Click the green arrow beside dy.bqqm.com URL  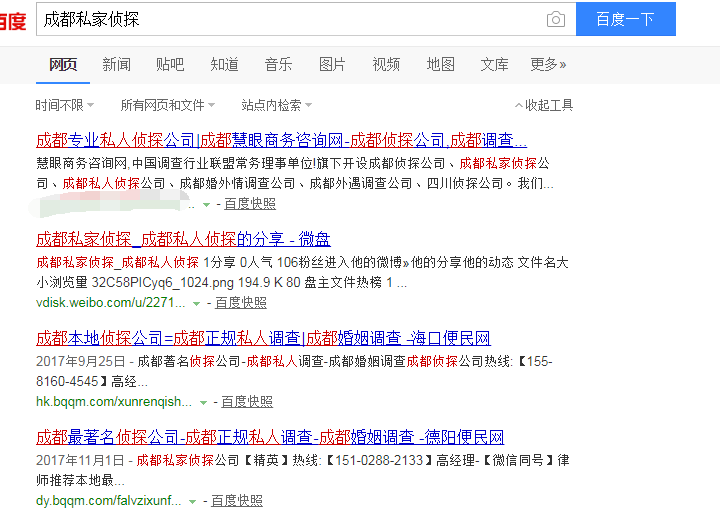point(193,502)
